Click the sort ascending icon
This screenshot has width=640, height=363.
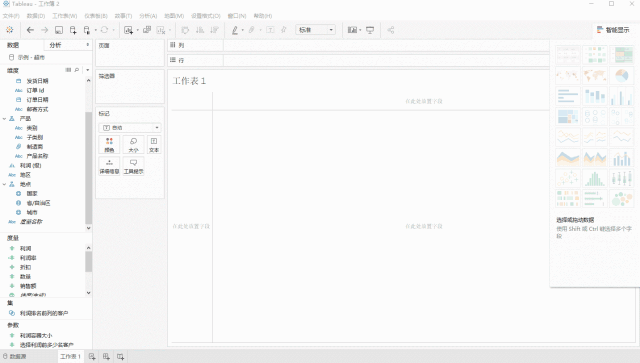click(x=200, y=30)
